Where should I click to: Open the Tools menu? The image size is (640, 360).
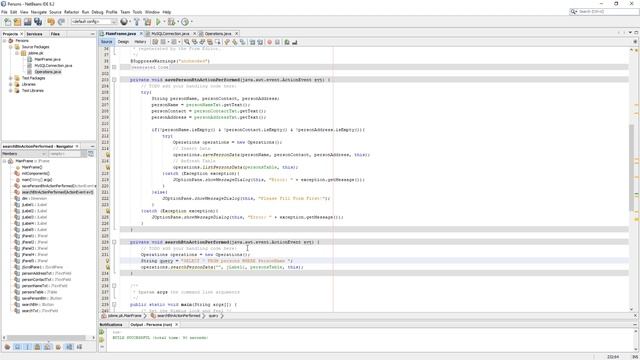click(138, 12)
